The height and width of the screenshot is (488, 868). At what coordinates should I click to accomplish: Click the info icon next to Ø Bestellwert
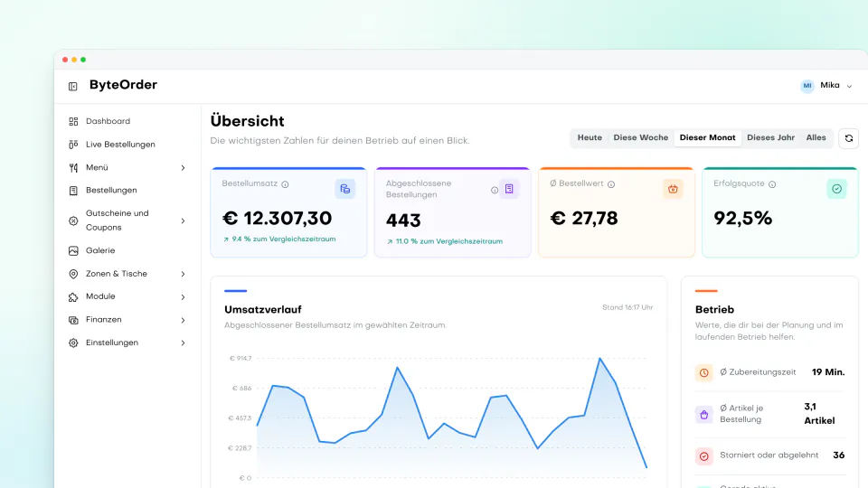[x=611, y=184]
